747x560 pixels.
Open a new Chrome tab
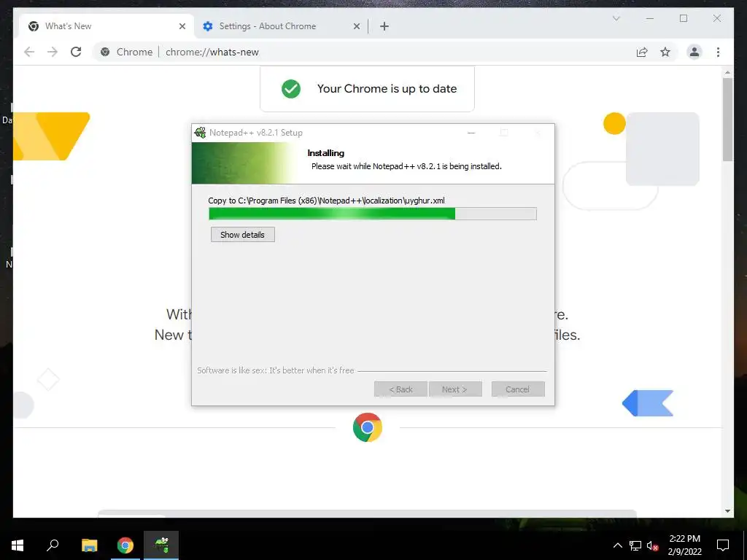coord(384,26)
